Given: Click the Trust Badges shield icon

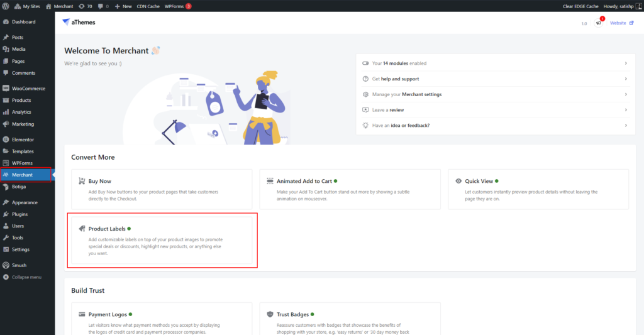Looking at the screenshot, I should click(x=270, y=314).
